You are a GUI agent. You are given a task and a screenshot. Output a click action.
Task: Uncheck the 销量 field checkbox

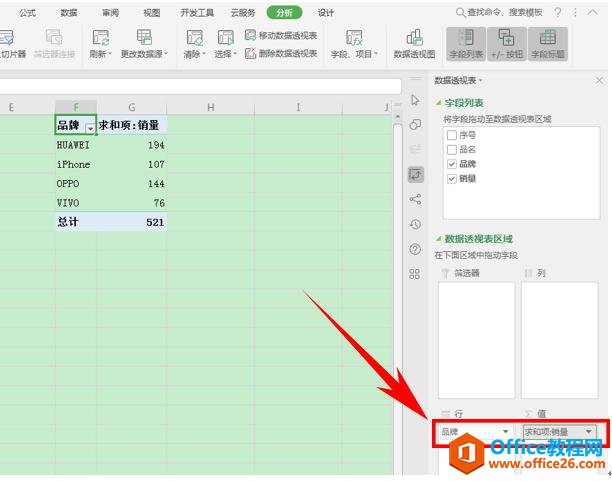[x=452, y=179]
